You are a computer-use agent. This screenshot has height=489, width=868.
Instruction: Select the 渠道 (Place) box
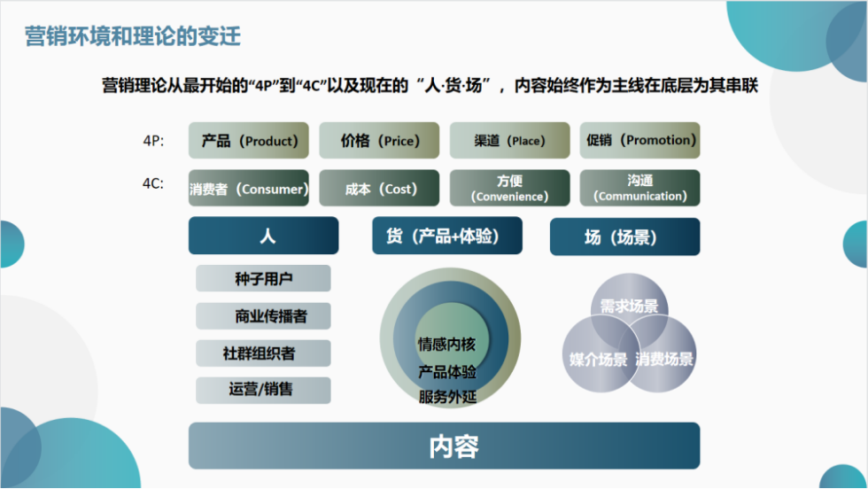(509, 141)
